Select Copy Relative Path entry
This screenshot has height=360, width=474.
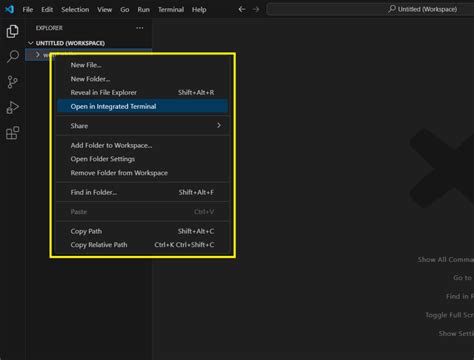click(142, 245)
